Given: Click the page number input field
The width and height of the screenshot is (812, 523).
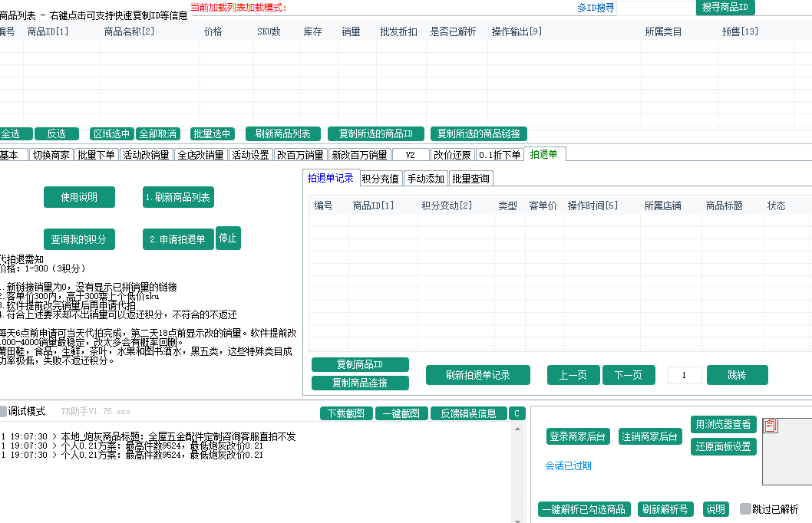Looking at the screenshot, I should pos(684,375).
